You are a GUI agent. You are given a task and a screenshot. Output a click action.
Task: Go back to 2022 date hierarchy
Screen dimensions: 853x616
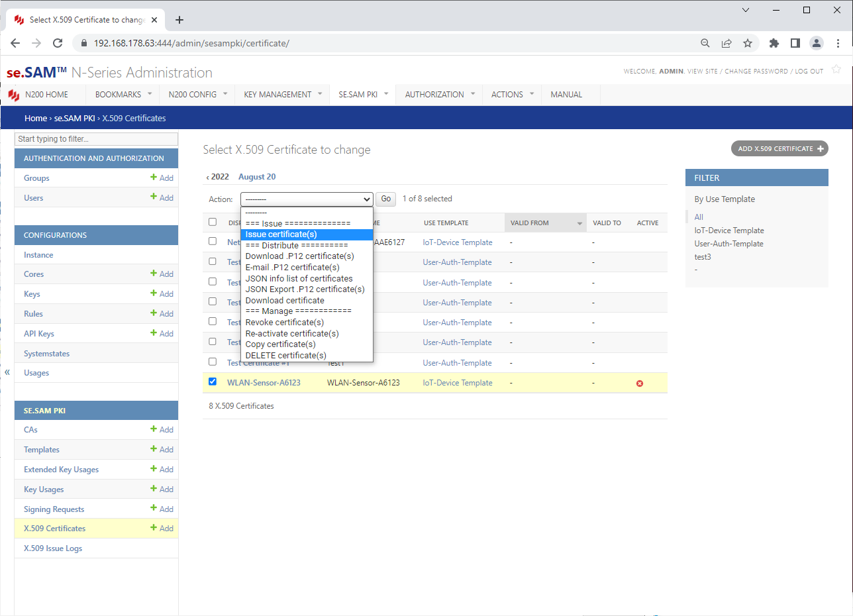[218, 177]
